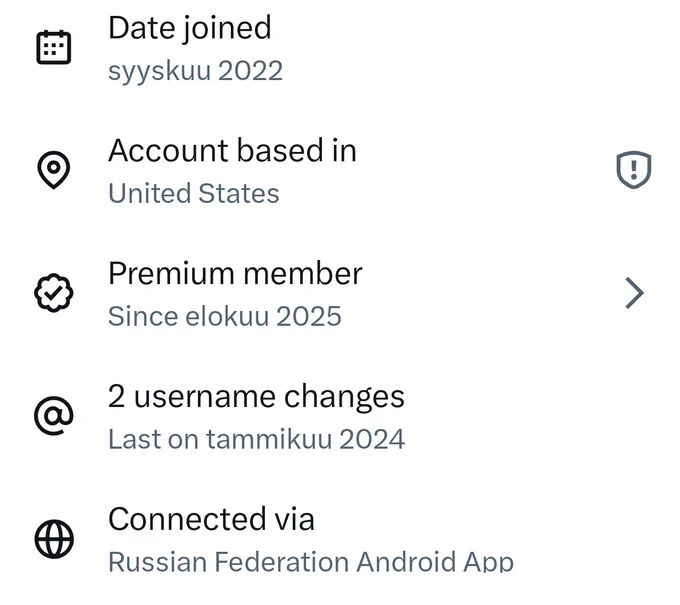Select the Date joined heading
The width and height of the screenshot is (680, 605).
tap(190, 28)
